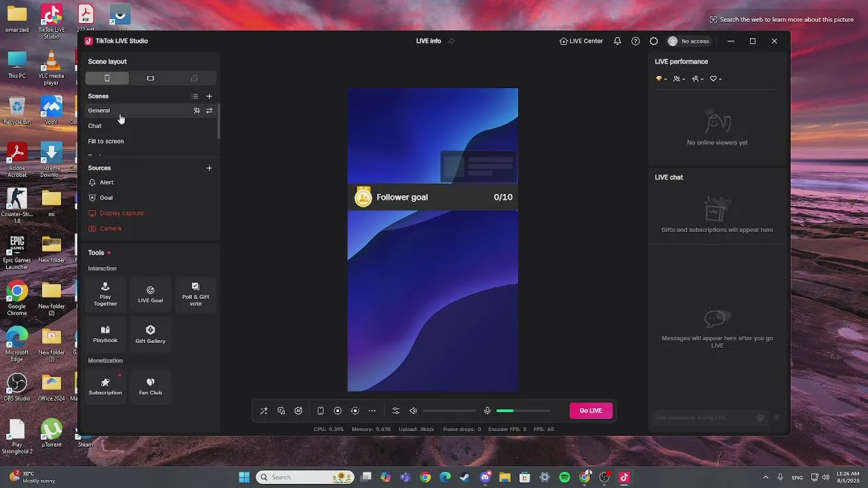The height and width of the screenshot is (488, 868).
Task: Open the notifications bell
Action: coord(617,41)
